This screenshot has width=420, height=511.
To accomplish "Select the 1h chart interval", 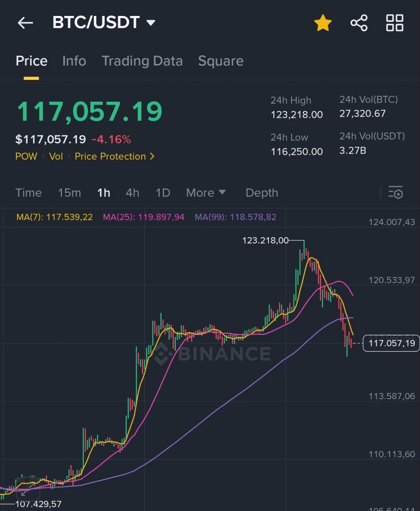I will pyautogui.click(x=104, y=193).
